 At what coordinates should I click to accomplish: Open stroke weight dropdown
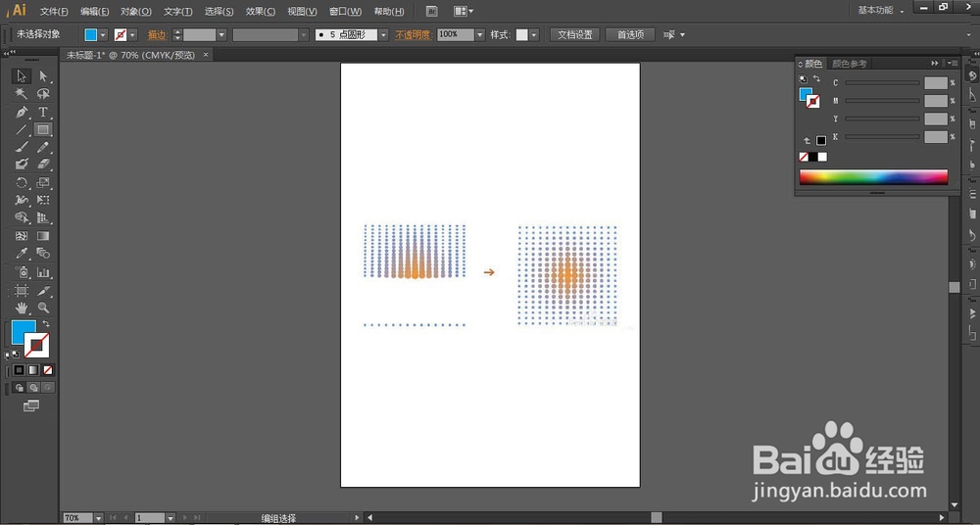[221, 35]
